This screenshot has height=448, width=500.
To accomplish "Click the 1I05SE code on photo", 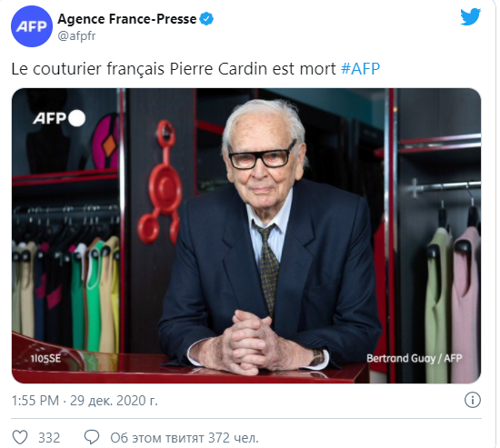I will tap(45, 358).
